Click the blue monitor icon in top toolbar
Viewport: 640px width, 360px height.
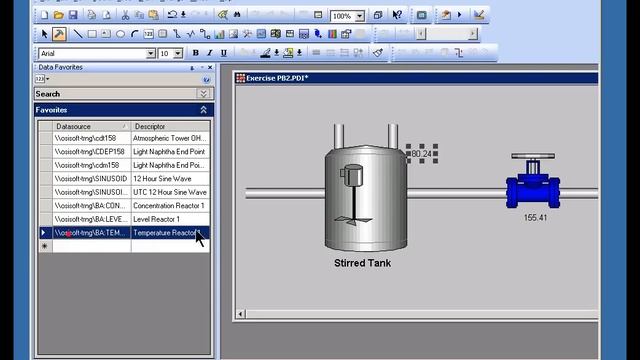421,16
